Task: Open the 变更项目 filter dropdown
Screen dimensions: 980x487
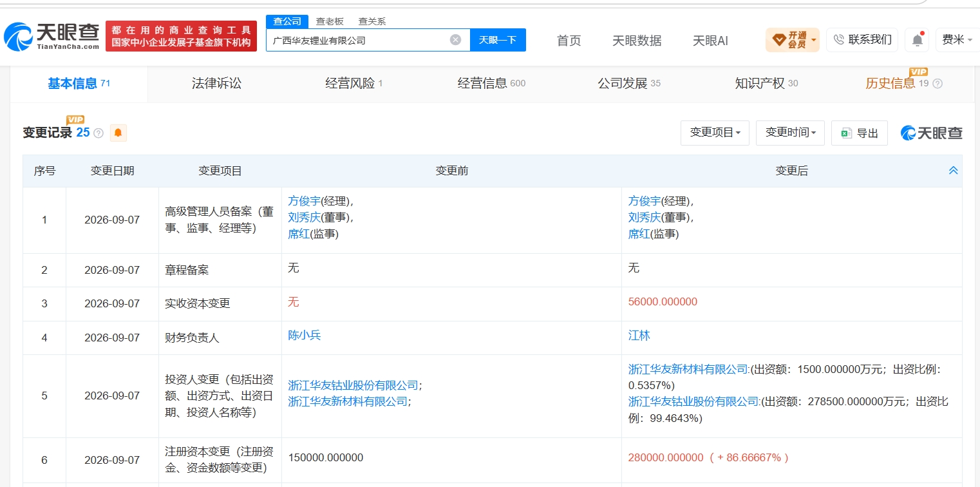Action: (x=715, y=133)
